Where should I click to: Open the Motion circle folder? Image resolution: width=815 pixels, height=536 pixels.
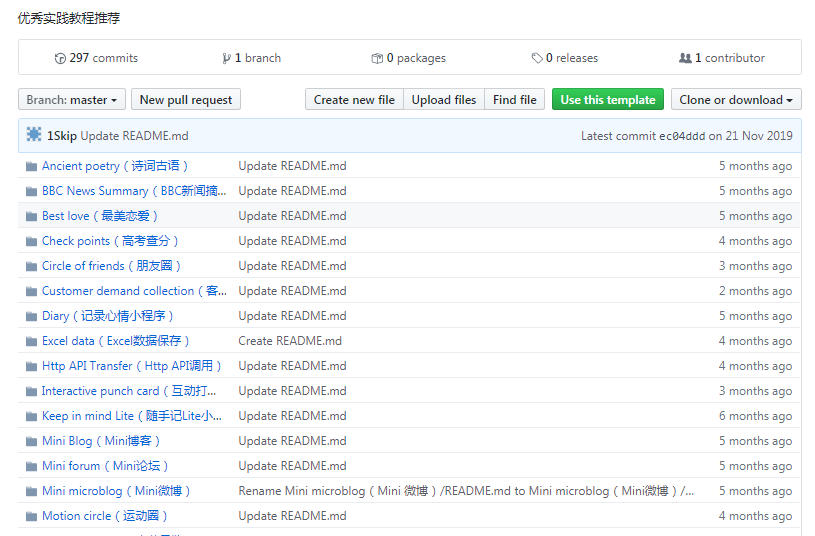(x=104, y=515)
